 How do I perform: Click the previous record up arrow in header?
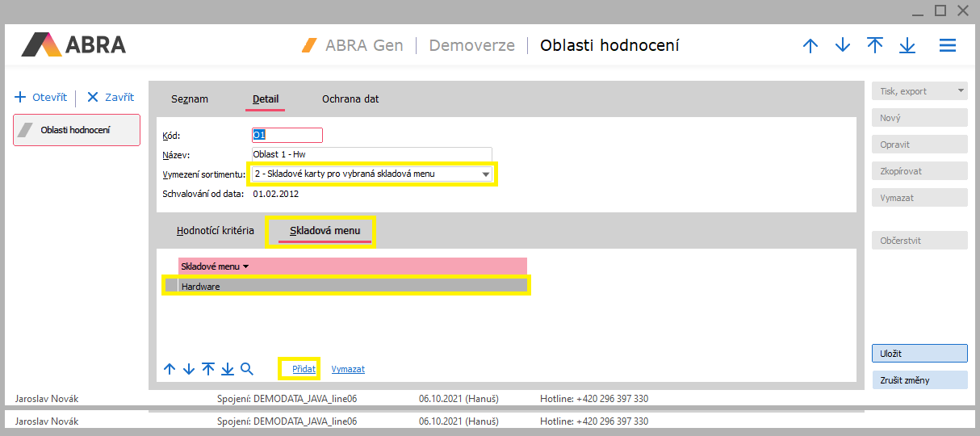810,46
